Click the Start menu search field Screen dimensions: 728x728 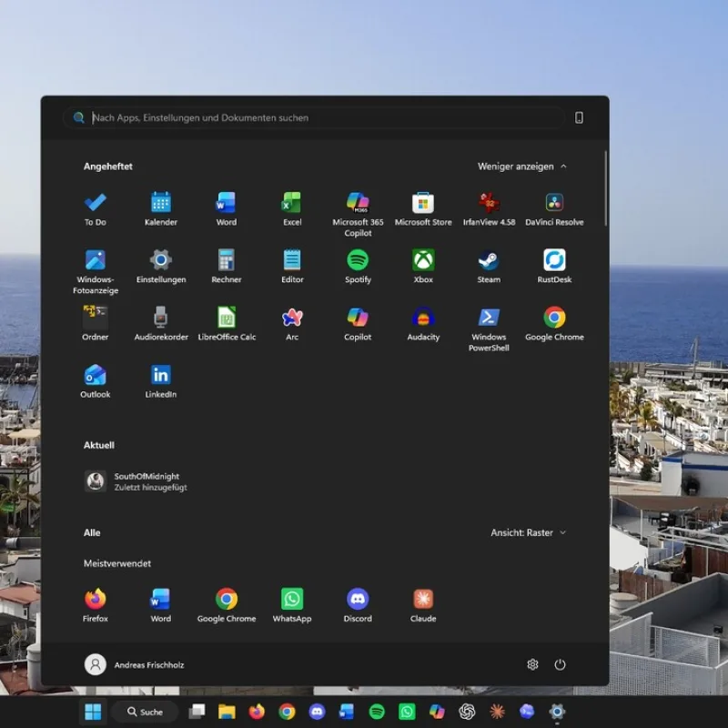pyautogui.click(x=314, y=117)
